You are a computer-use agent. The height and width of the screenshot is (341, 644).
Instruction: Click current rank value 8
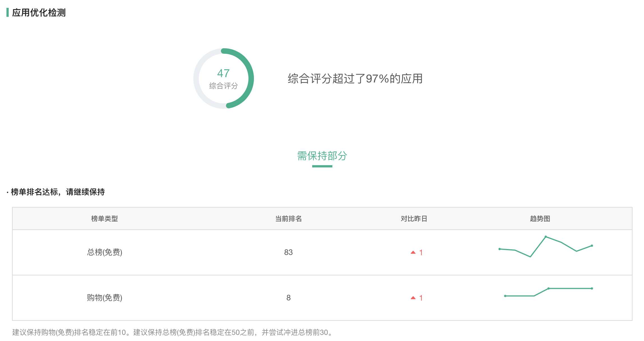288,298
